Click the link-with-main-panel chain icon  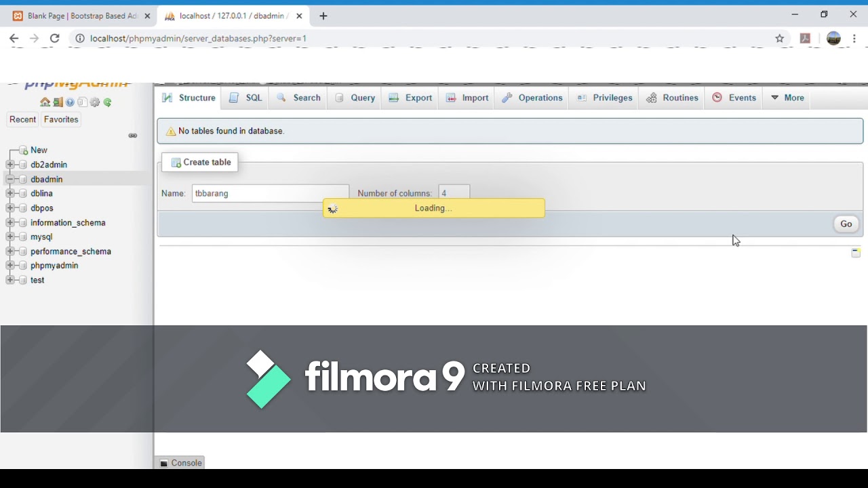[x=133, y=136]
